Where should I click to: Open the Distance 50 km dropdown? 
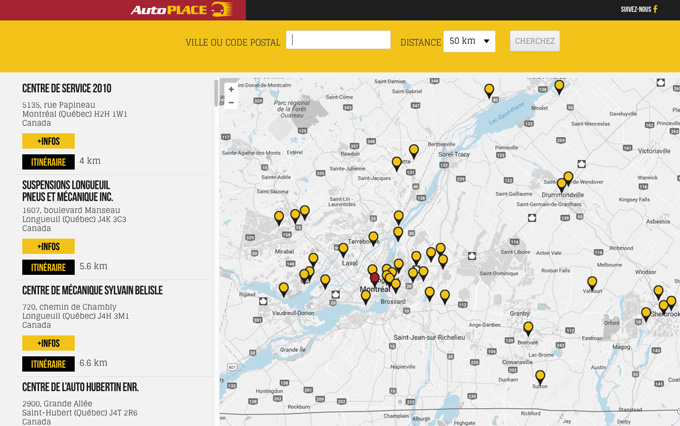pos(469,41)
